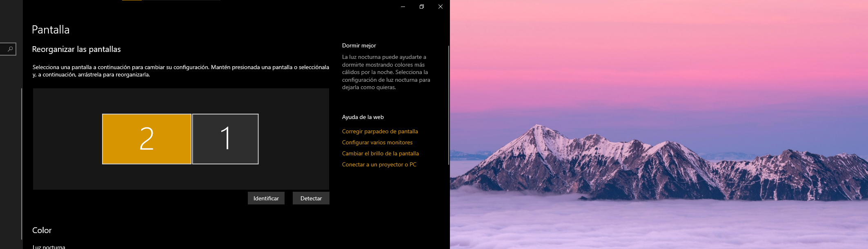Click the Color section heading
Viewport: 868px width, 249px height.
point(42,230)
